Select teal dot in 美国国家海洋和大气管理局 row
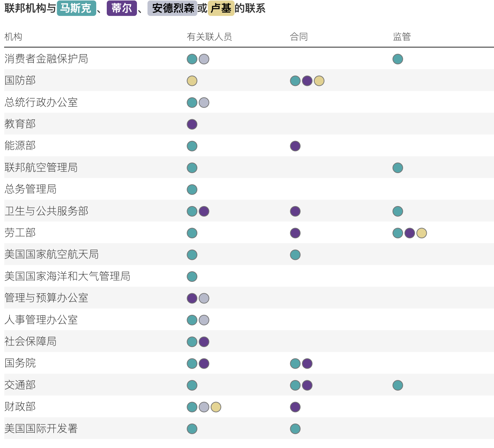494x448 pixels. click(x=192, y=277)
